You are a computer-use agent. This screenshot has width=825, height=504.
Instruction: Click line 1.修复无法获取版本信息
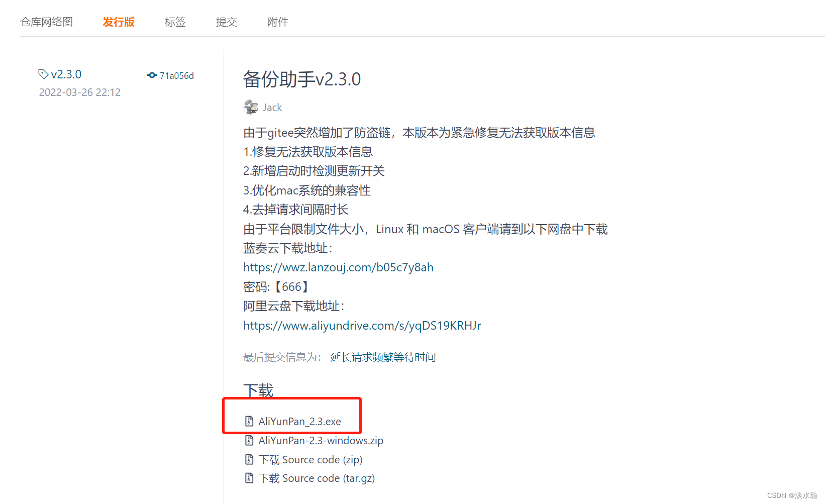(308, 152)
